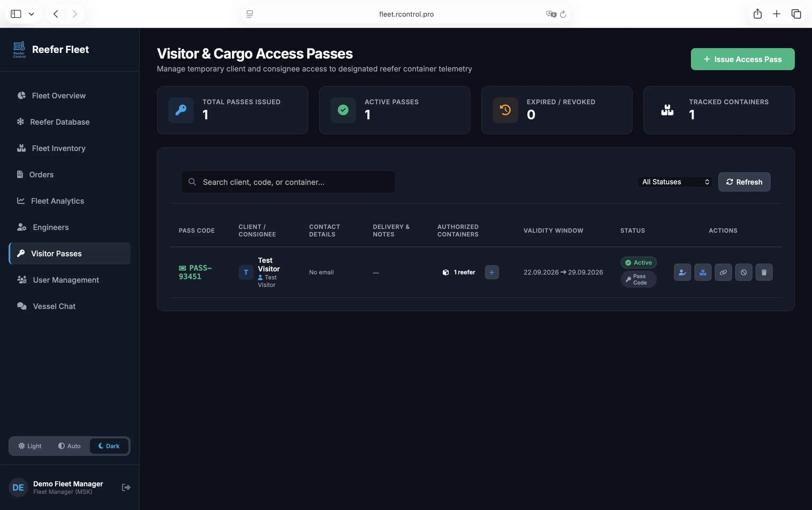Focus the search client, code, or container field
The height and width of the screenshot is (510, 812).
(288, 182)
